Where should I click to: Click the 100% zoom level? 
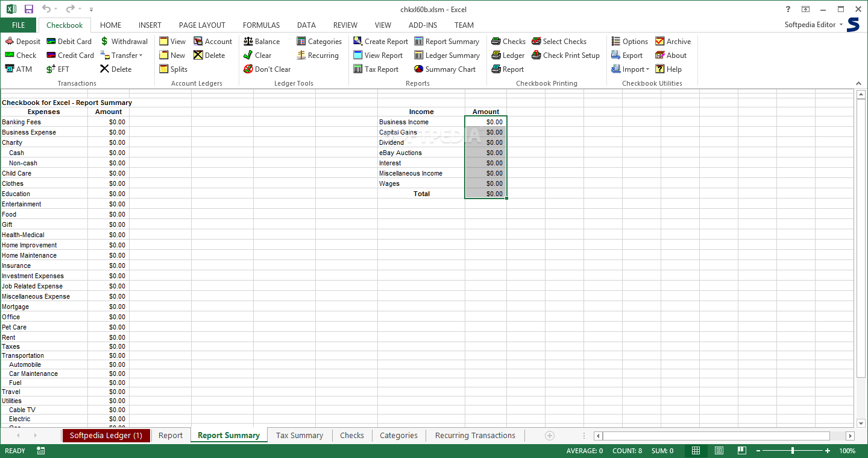(x=848, y=451)
